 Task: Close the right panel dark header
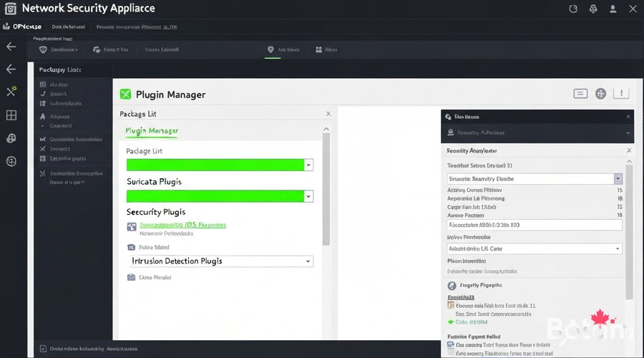pos(628,117)
